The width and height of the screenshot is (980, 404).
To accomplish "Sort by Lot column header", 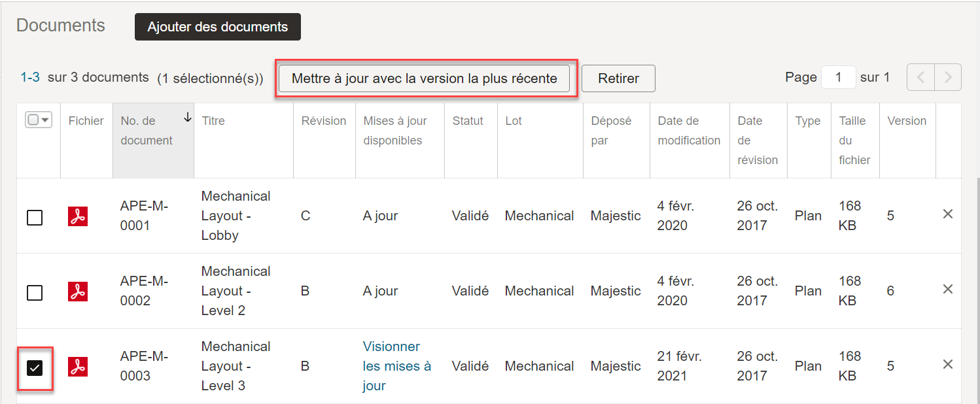I will (514, 121).
